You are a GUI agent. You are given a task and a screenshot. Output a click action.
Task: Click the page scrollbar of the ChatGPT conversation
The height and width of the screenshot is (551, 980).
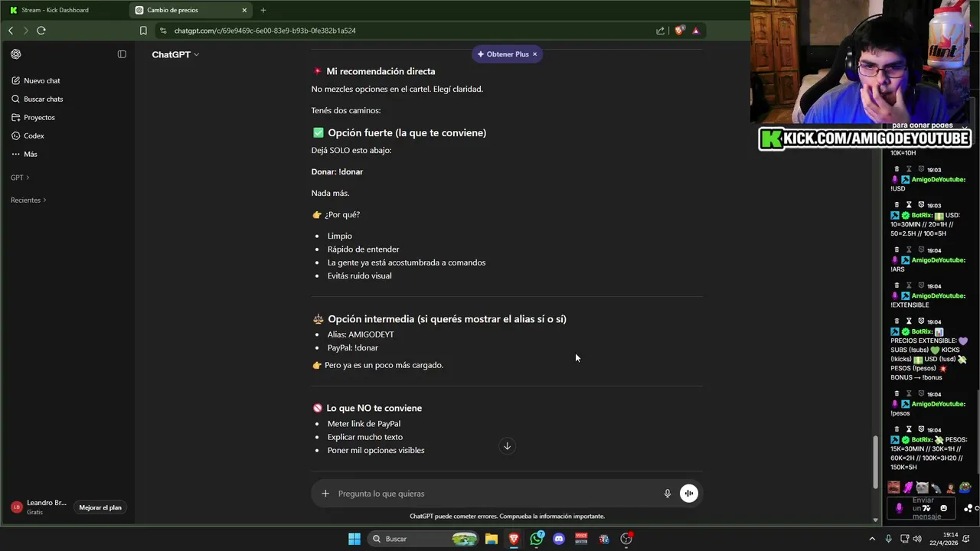click(877, 463)
